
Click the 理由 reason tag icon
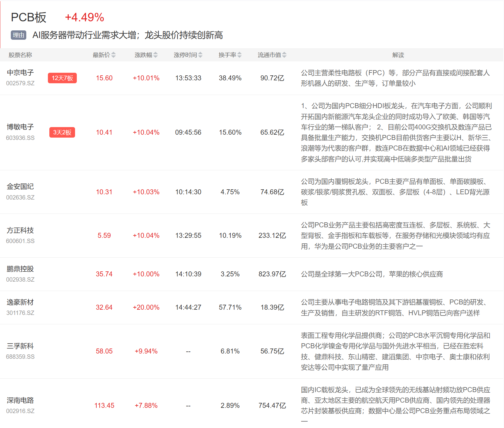click(18, 35)
